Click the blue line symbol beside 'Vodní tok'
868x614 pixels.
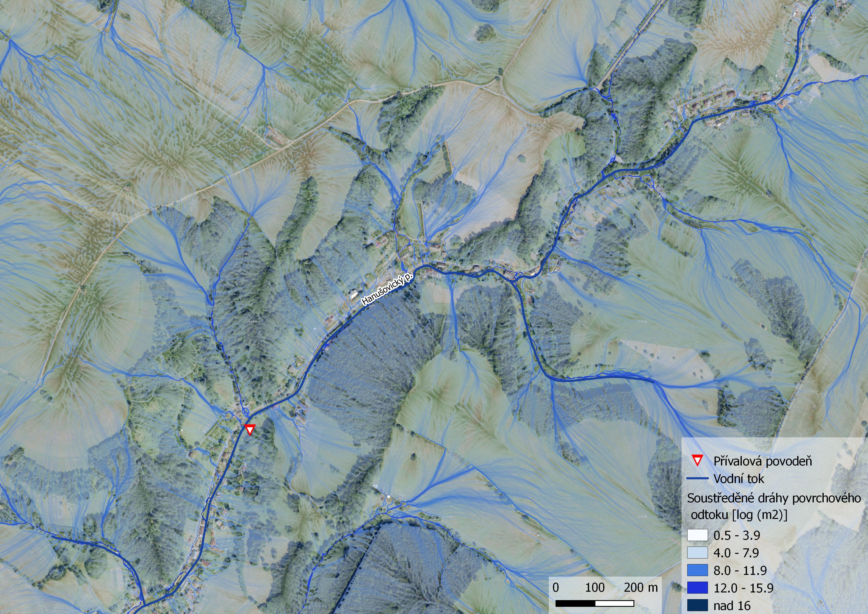pos(697,479)
